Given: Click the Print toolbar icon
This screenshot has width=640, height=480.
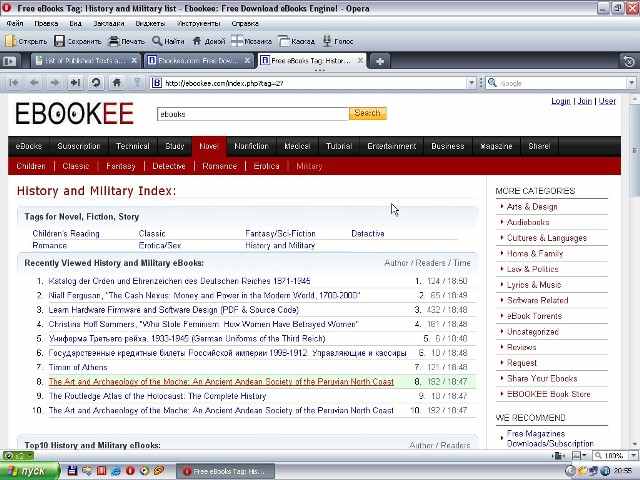Looking at the screenshot, I should point(114,41).
